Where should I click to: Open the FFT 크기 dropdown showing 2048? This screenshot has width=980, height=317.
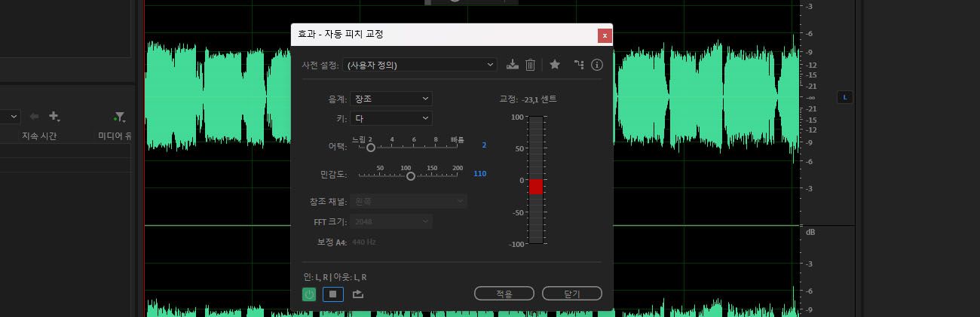(391, 221)
